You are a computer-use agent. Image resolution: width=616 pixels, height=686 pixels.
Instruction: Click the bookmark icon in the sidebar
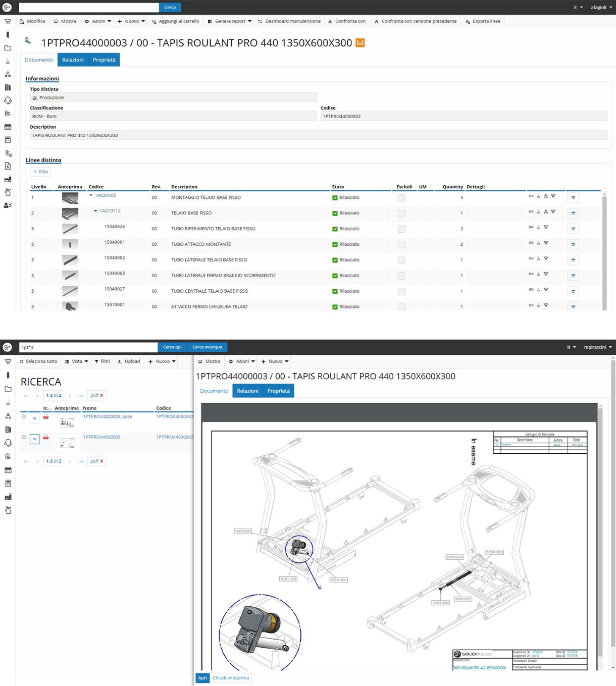coord(8,35)
